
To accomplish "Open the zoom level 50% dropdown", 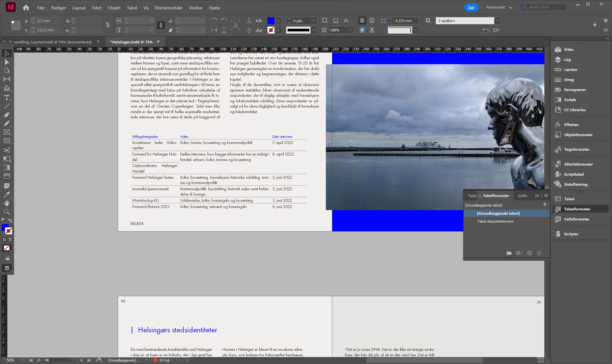I will 23,360.
